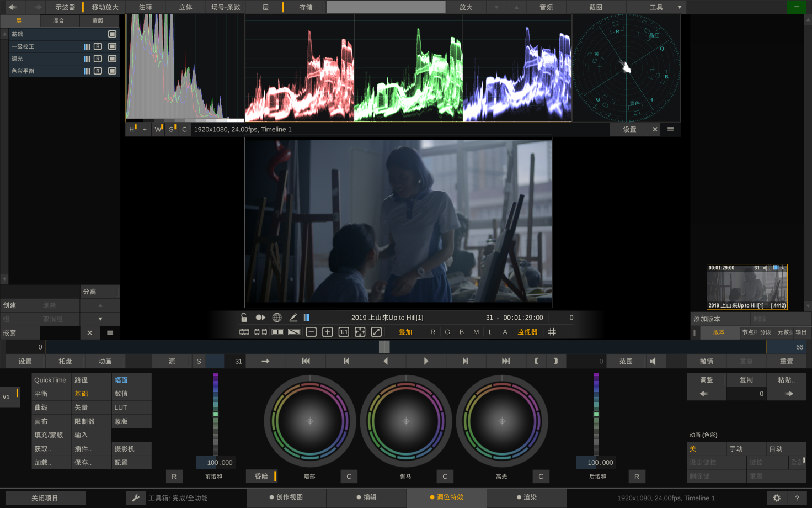Click the fit-to-view arrows icon
The width and height of the screenshot is (812, 508).
[360, 332]
